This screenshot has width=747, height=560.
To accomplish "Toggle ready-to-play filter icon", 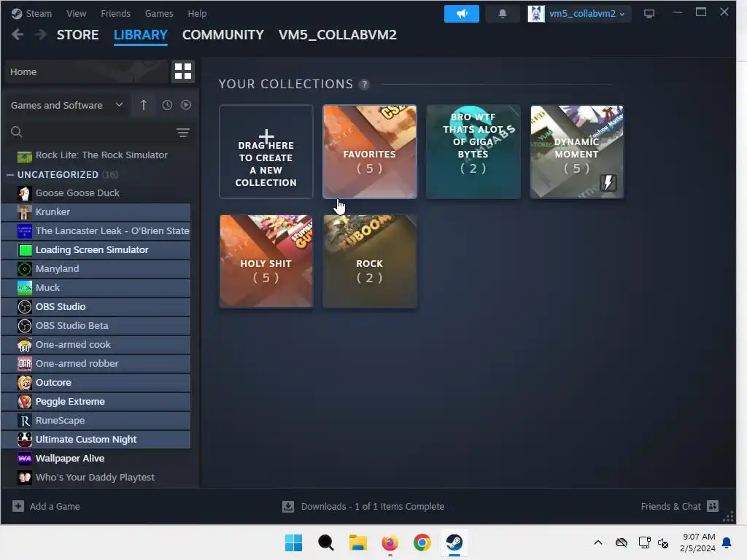I will coord(186,105).
